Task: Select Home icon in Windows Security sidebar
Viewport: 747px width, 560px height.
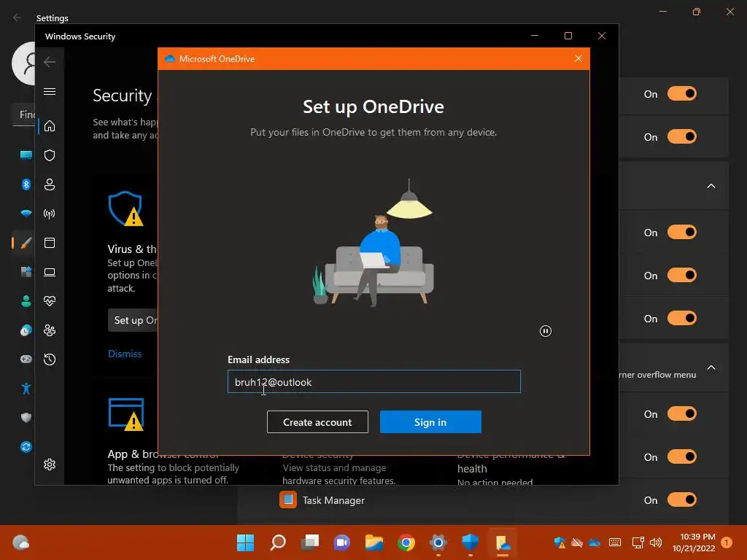Action: coord(50,126)
